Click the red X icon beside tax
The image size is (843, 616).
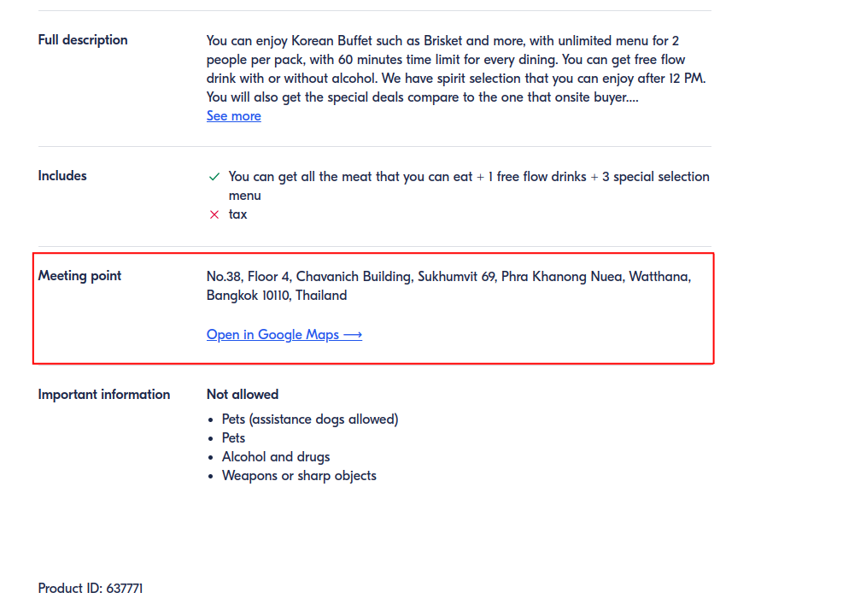point(214,214)
